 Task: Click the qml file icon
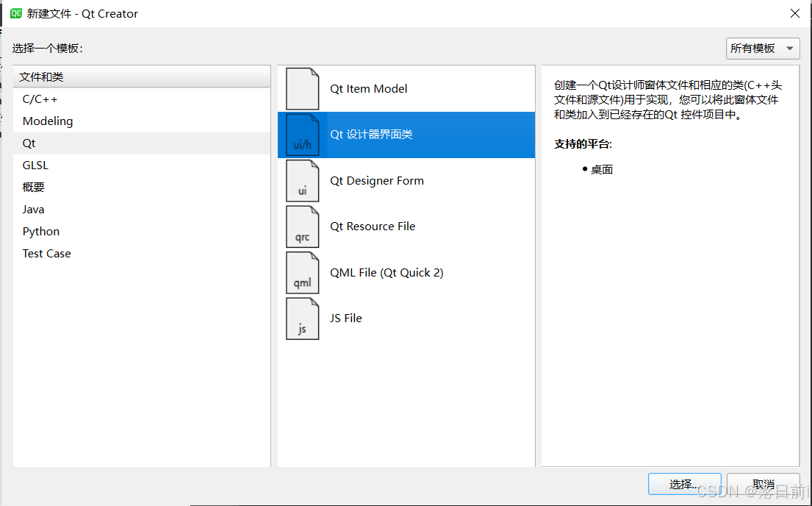pyautogui.click(x=303, y=273)
